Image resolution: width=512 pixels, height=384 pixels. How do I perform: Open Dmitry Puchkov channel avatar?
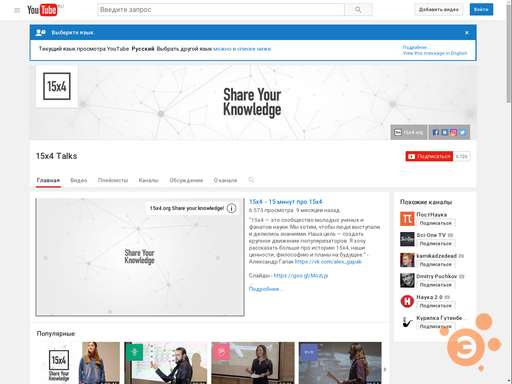tap(407, 281)
